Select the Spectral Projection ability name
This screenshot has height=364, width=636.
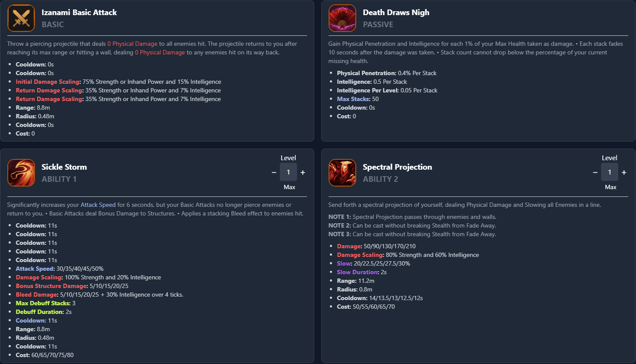coord(397,167)
